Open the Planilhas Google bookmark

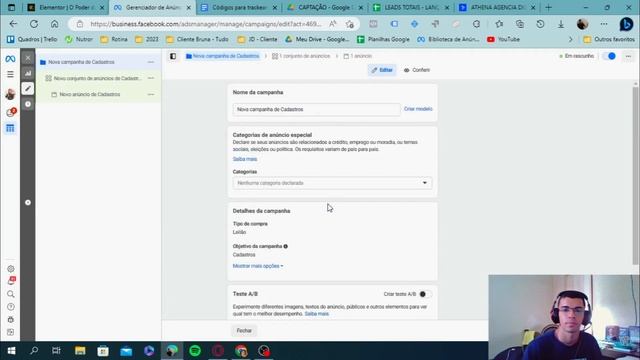(x=383, y=39)
